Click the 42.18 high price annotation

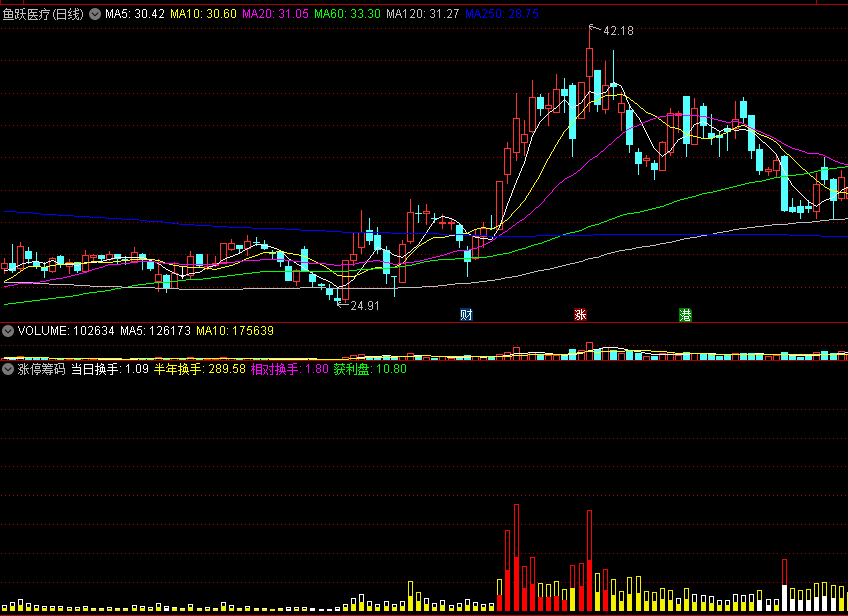point(618,31)
